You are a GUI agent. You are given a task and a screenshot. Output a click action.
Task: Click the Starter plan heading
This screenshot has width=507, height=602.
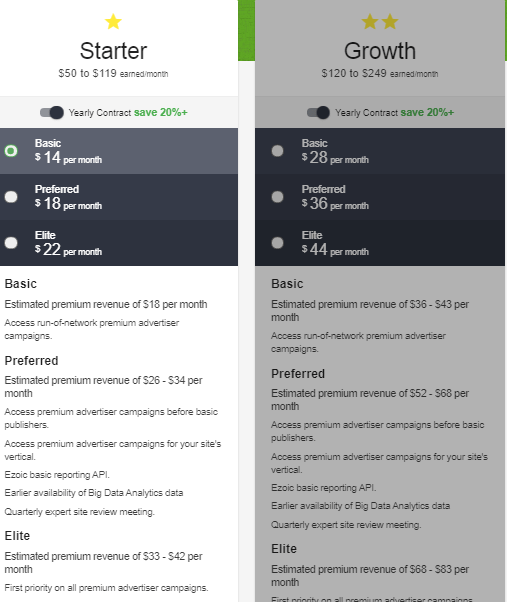(113, 51)
